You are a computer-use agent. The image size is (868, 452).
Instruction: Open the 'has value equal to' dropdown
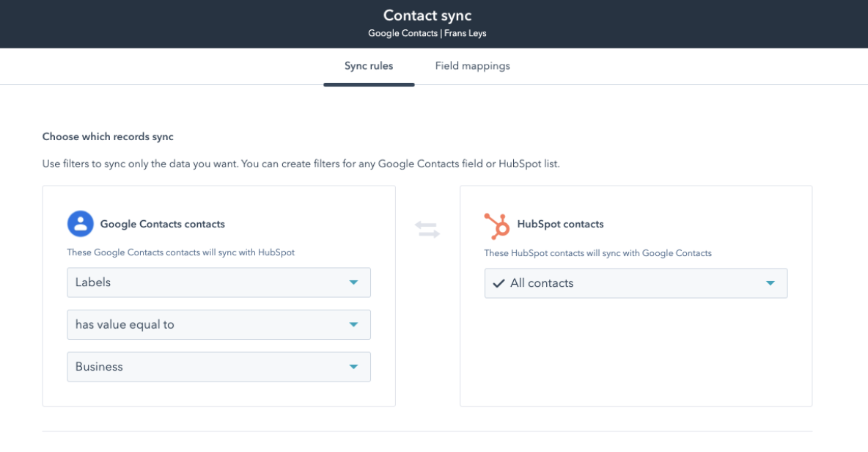pos(218,324)
